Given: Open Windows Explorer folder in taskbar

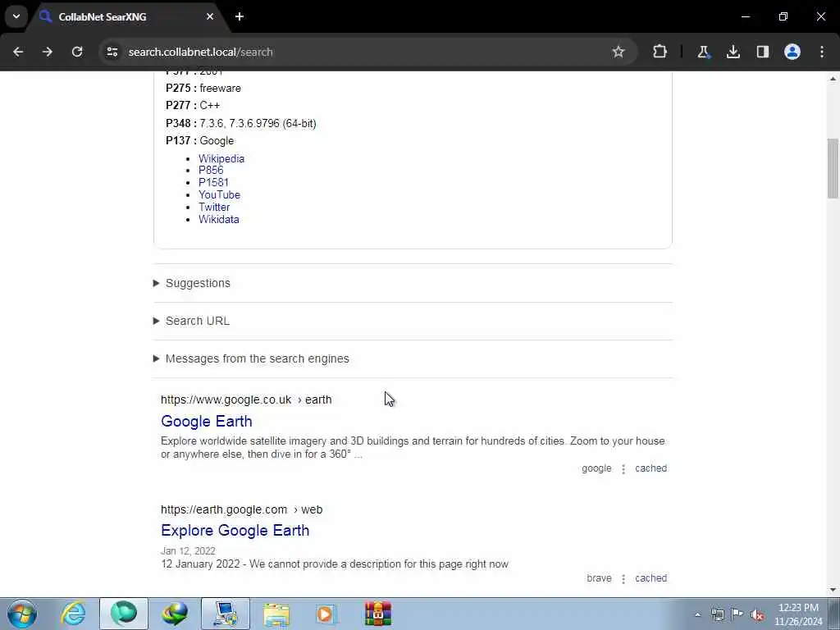Looking at the screenshot, I should coord(276,614).
